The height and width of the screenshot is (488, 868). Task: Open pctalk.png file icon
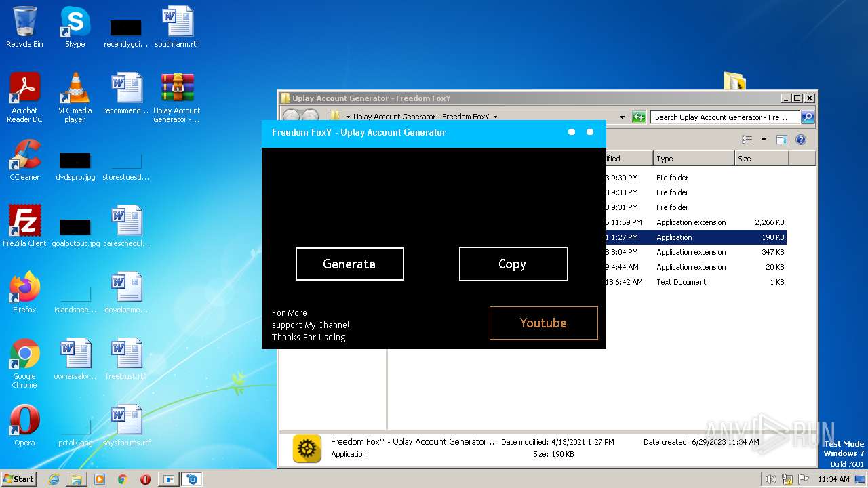pyautogui.click(x=75, y=434)
